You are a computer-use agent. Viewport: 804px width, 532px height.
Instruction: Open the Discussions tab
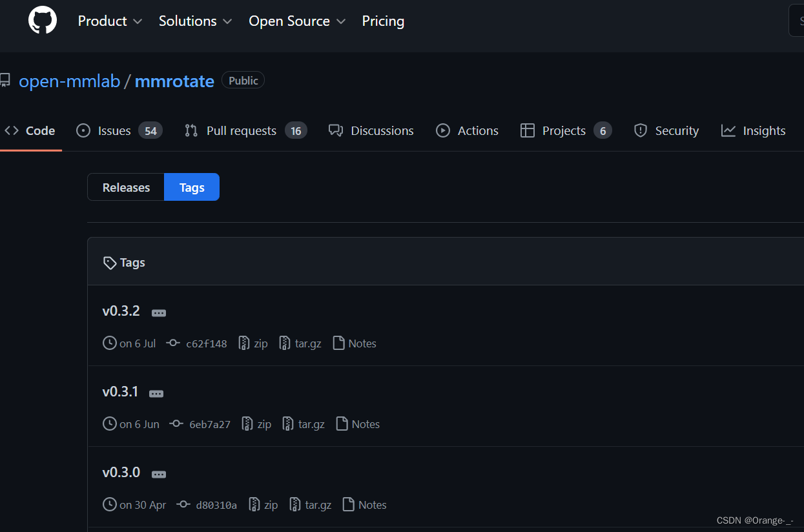(371, 131)
